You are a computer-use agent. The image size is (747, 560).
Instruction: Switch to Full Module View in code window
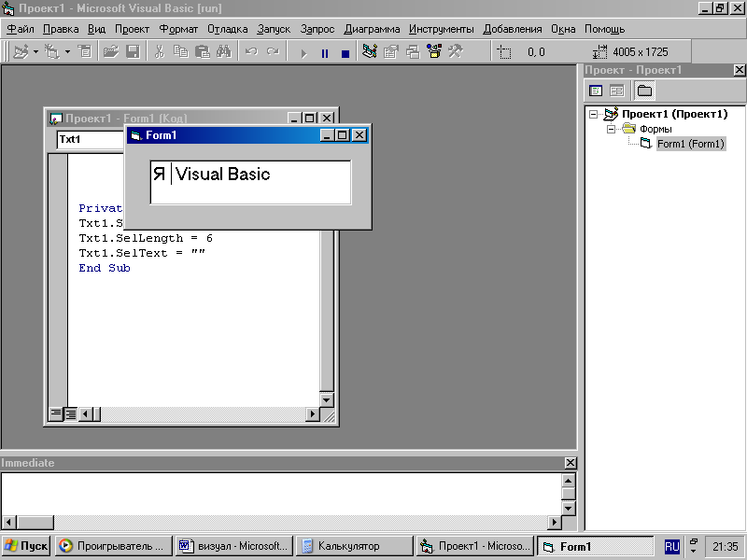click(71, 413)
